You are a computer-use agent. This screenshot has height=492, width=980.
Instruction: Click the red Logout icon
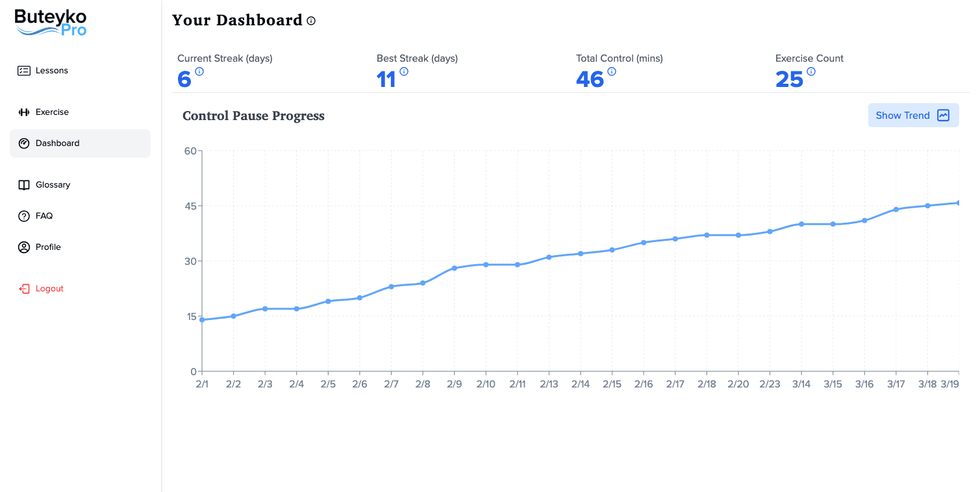23,288
